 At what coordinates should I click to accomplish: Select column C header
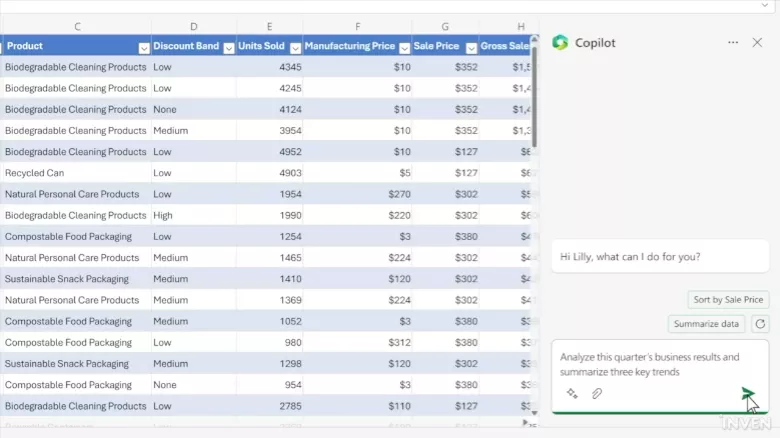[x=77, y=26]
